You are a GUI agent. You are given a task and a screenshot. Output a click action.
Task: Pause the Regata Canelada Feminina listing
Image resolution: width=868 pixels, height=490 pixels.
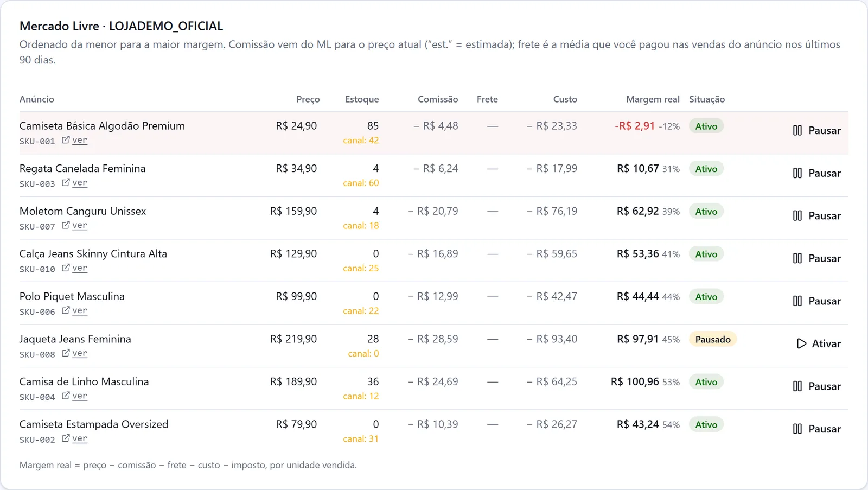[x=816, y=173]
